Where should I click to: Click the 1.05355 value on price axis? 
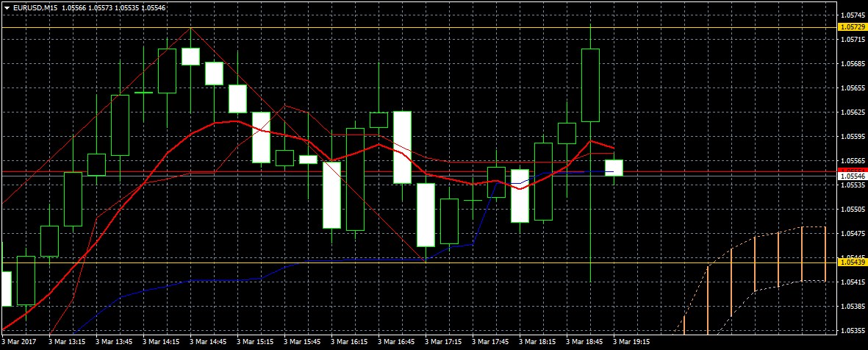point(853,331)
